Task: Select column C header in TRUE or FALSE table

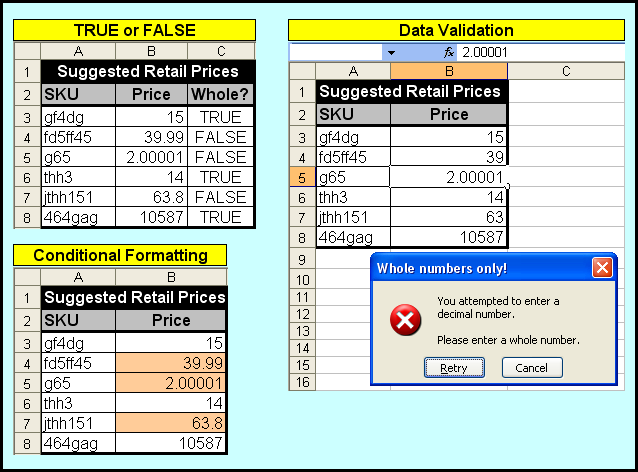Action: coord(221,51)
